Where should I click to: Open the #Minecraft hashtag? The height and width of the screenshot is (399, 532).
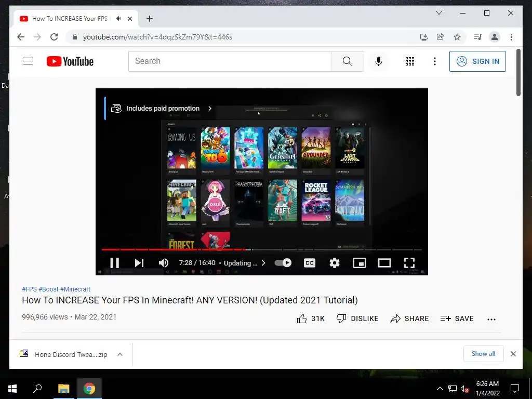(75, 289)
